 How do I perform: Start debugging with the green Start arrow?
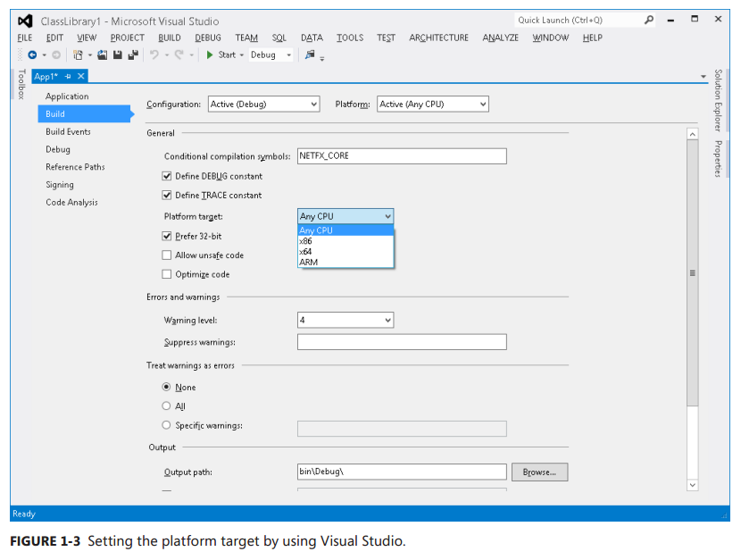[208, 55]
